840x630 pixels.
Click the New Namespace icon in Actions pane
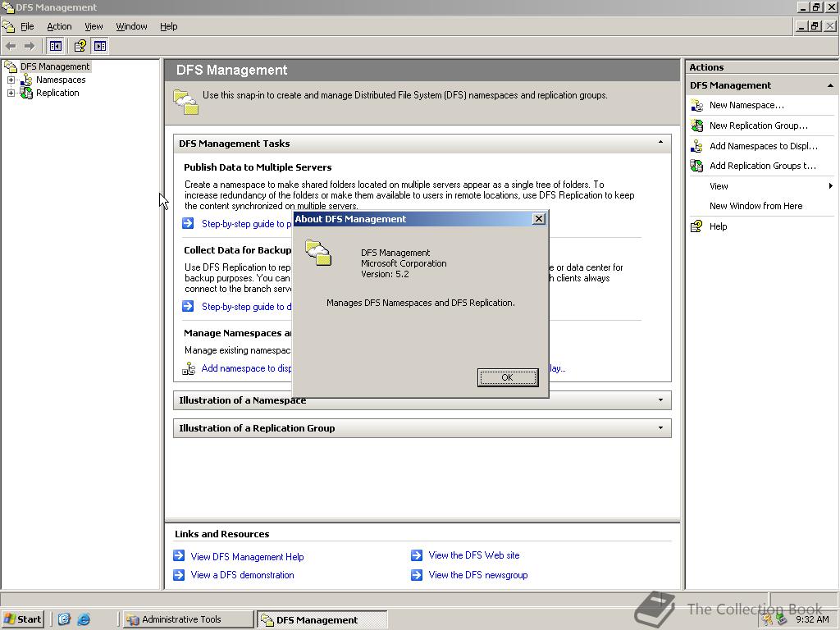(696, 106)
